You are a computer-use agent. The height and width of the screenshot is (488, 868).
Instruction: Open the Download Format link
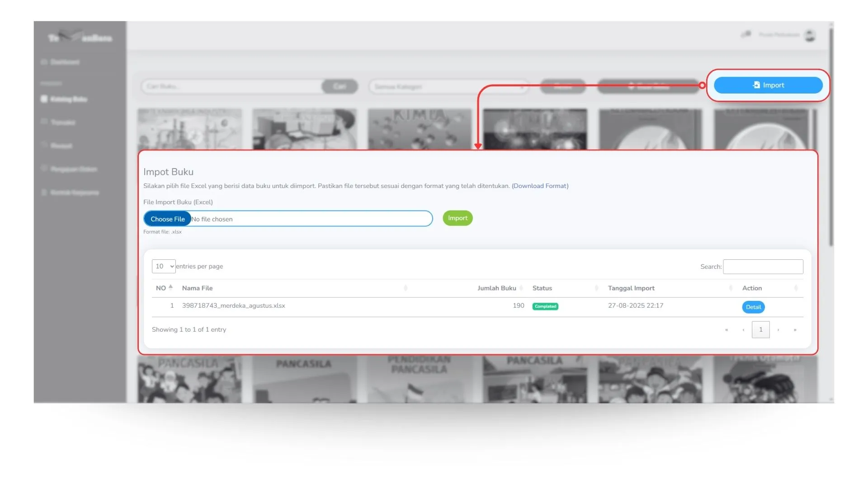[x=540, y=186]
